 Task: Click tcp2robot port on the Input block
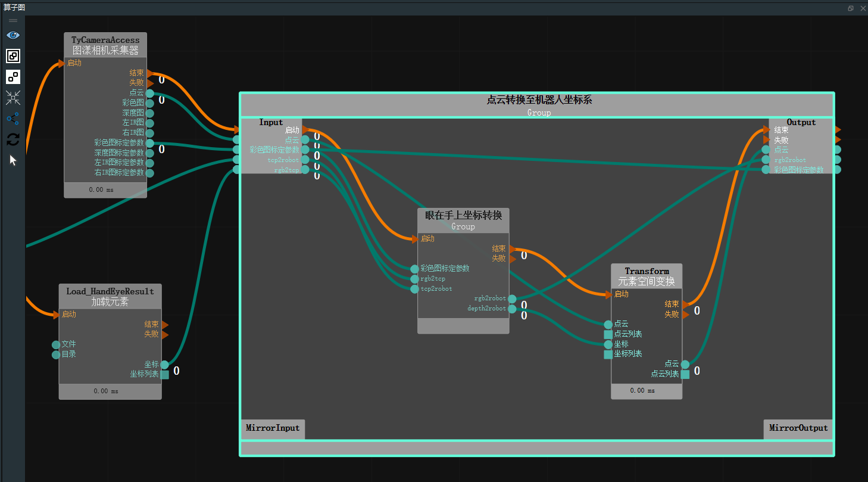pos(305,160)
